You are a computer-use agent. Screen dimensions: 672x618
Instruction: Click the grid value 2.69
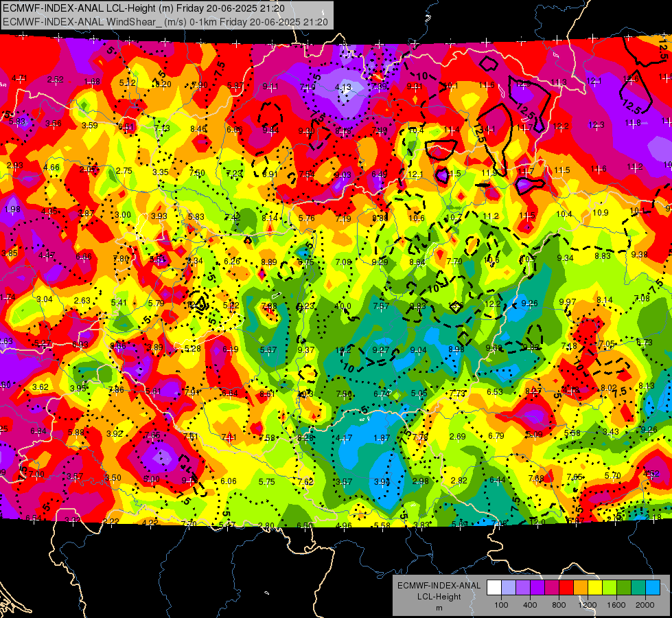tap(457, 436)
